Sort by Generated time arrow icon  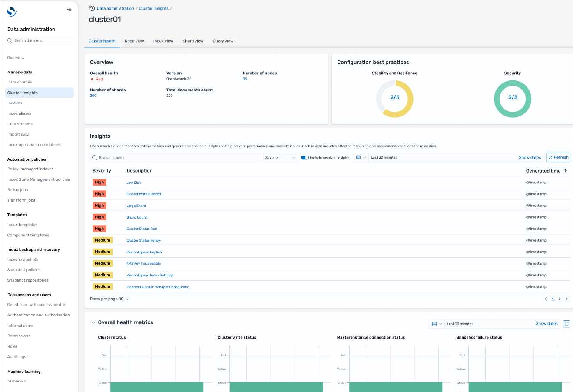(x=565, y=171)
